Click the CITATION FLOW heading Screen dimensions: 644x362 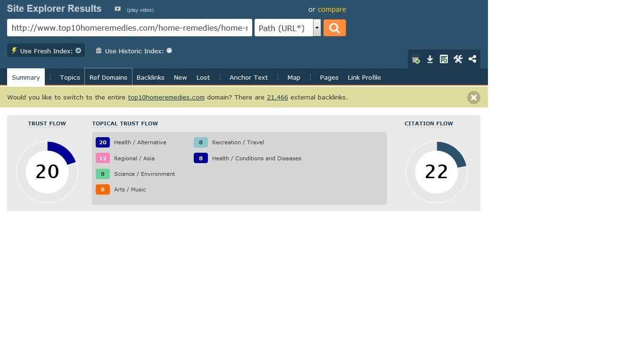click(x=429, y=123)
